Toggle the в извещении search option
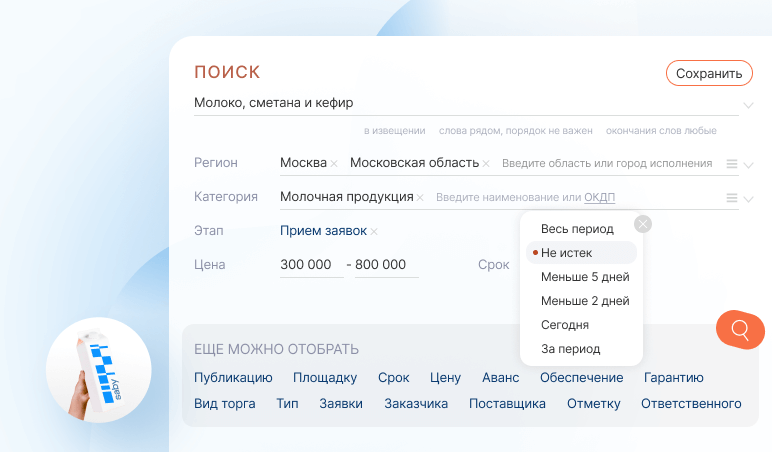 click(394, 131)
